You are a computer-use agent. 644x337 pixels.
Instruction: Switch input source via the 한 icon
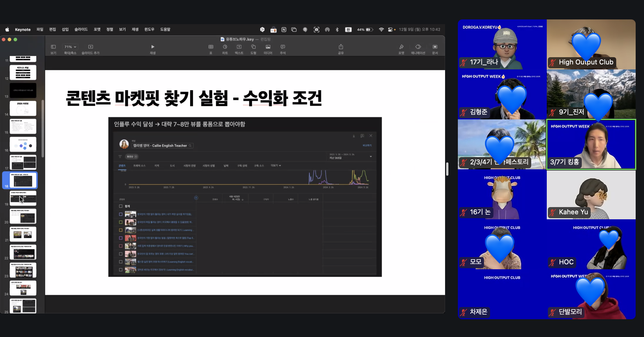point(348,29)
